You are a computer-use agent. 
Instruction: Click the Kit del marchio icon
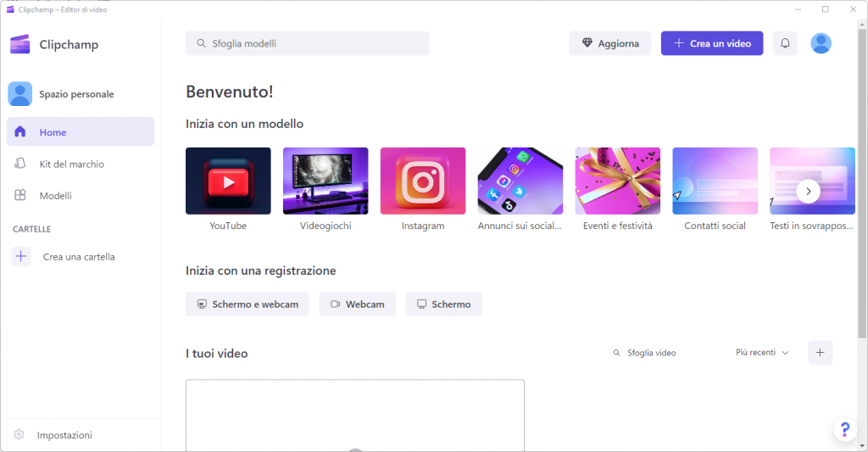coord(20,164)
